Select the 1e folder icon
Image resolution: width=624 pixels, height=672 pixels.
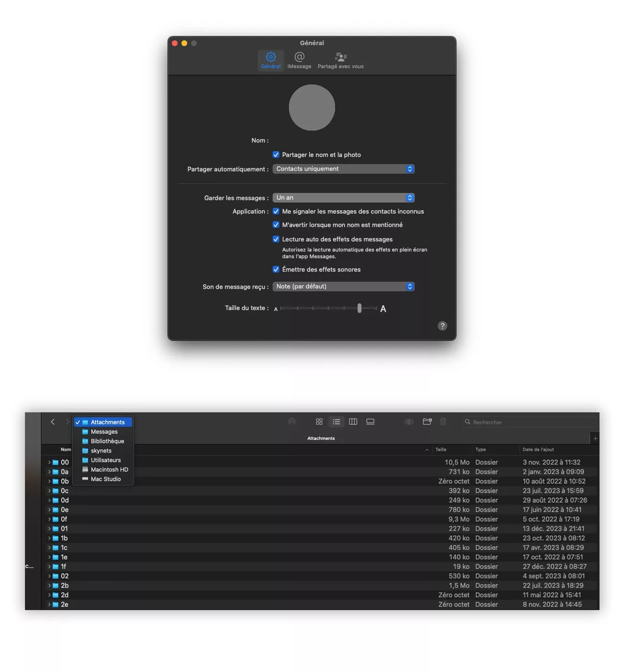pyautogui.click(x=56, y=557)
